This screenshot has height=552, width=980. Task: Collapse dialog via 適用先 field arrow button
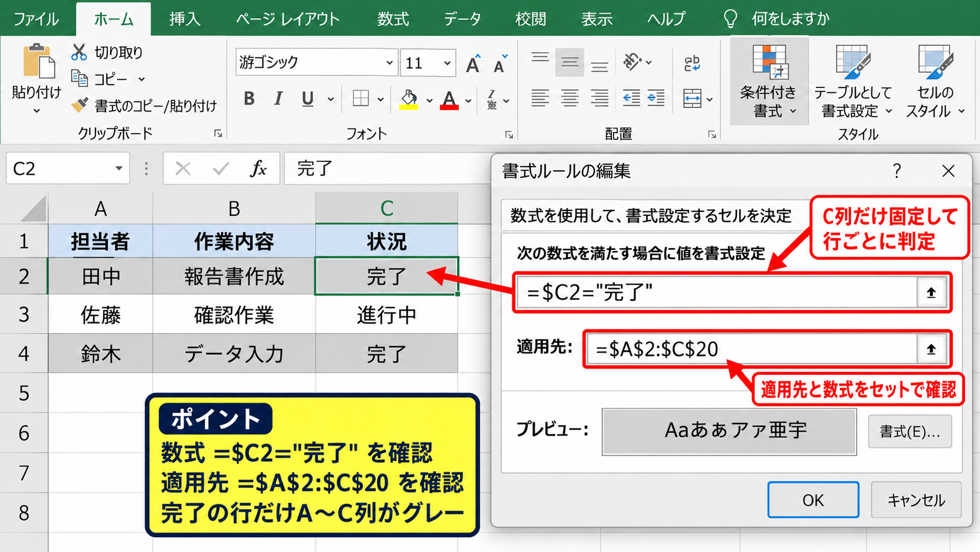(x=931, y=349)
